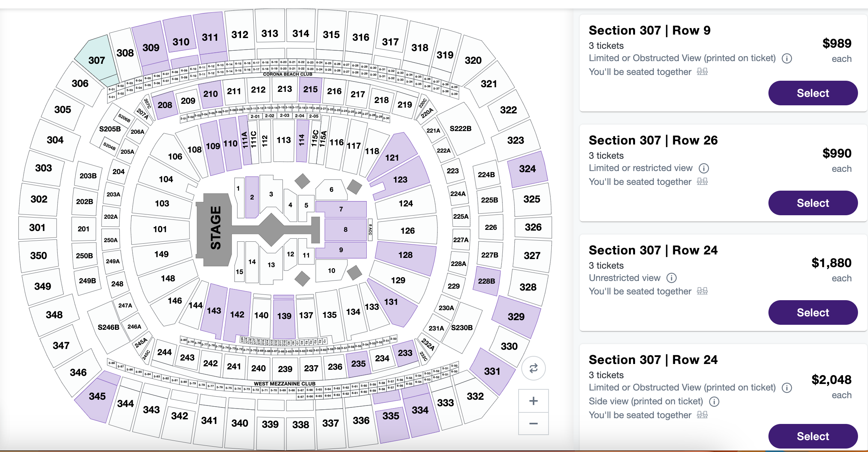The width and height of the screenshot is (868, 452).
Task: Zoom in on the seating map
Action: [533, 401]
